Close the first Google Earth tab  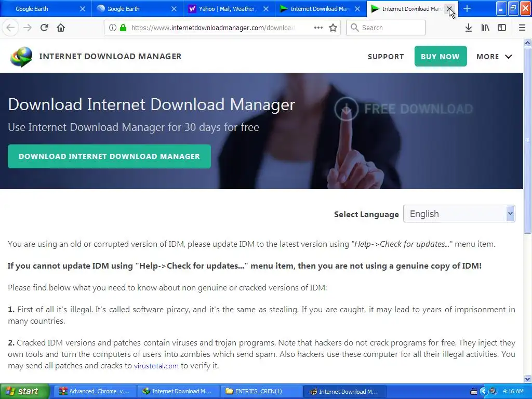tap(83, 9)
